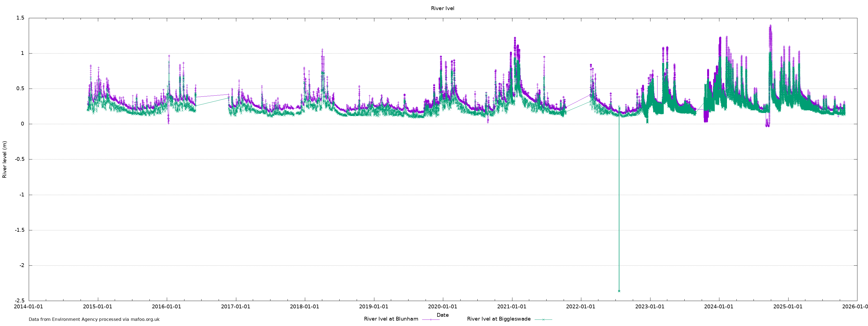Click the green outlier marker near -2.4

tap(619, 291)
